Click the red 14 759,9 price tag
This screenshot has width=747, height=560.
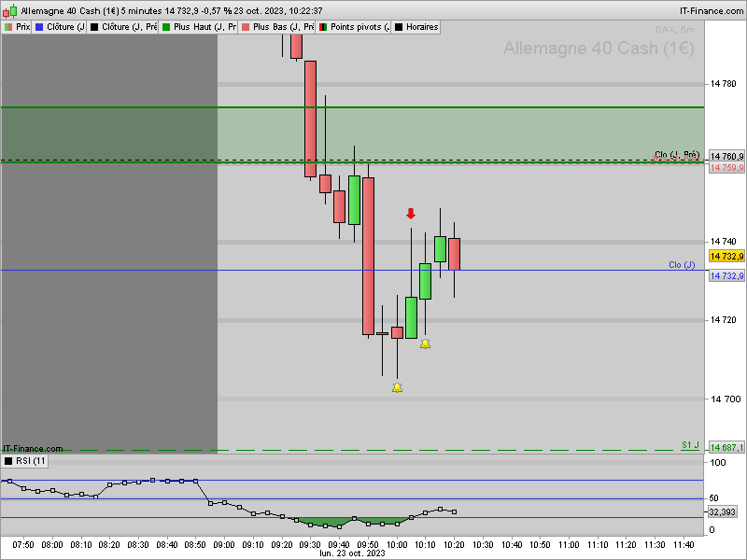coord(726,168)
